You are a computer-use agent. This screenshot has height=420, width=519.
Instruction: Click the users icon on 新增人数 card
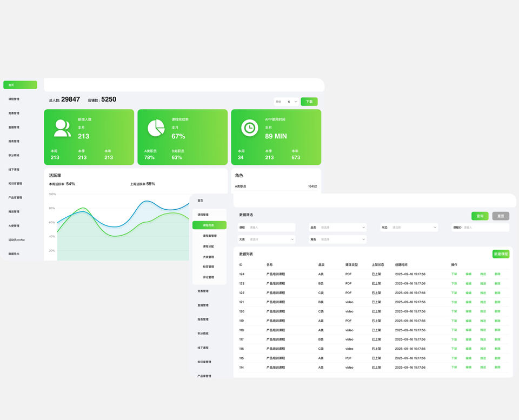pos(62,128)
